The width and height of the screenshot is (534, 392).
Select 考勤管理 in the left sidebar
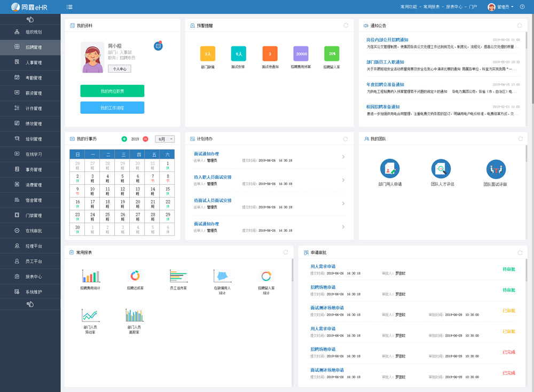[x=30, y=78]
